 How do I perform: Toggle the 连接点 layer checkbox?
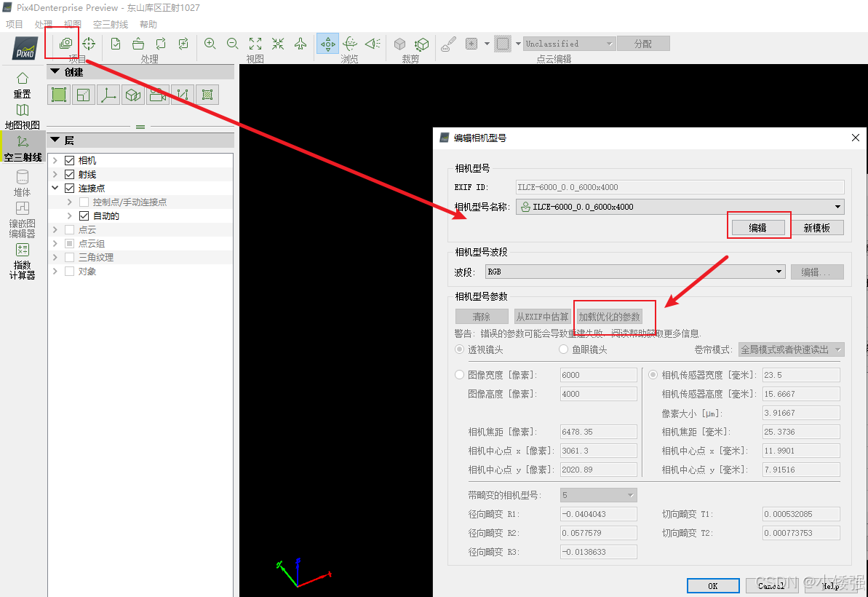(x=69, y=189)
